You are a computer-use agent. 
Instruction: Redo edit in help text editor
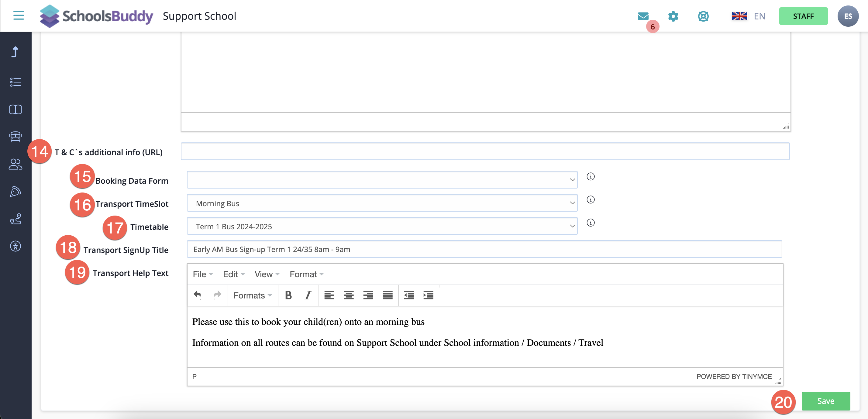217,295
